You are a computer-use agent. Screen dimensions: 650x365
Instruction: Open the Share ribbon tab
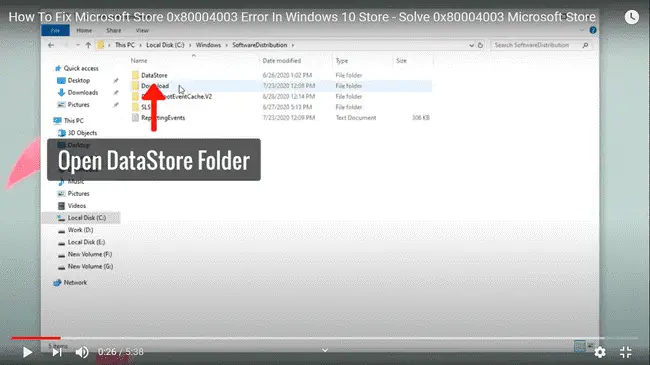pos(114,30)
